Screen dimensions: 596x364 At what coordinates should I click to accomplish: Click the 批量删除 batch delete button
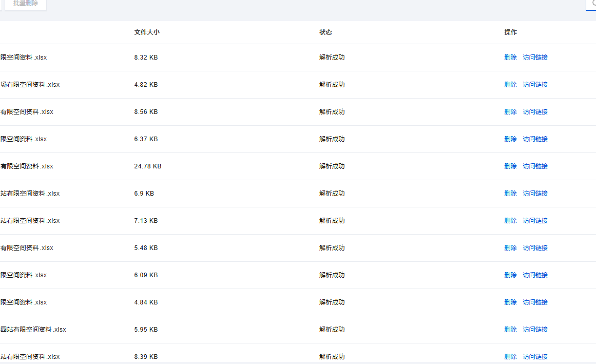click(25, 4)
